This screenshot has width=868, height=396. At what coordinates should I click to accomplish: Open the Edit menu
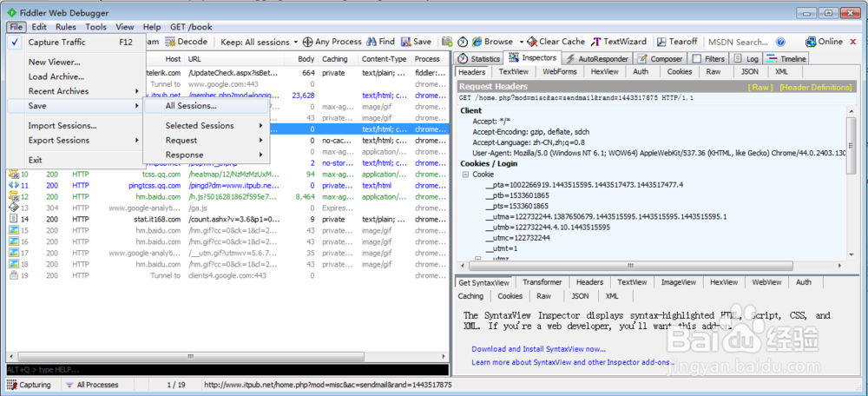pyautogui.click(x=39, y=27)
